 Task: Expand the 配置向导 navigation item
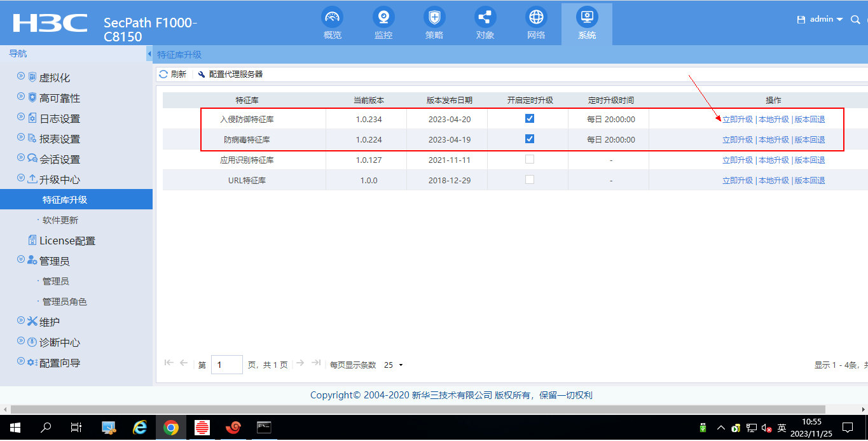(x=21, y=362)
